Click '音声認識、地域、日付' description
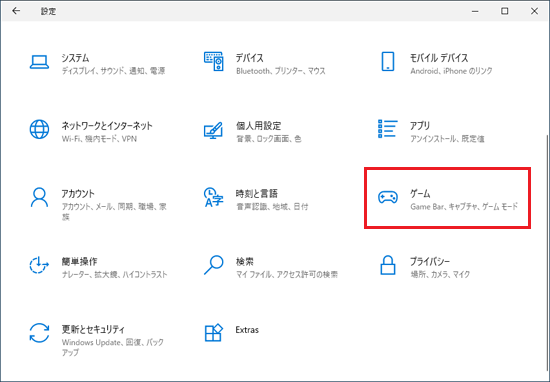550x382 pixels. coord(272,207)
